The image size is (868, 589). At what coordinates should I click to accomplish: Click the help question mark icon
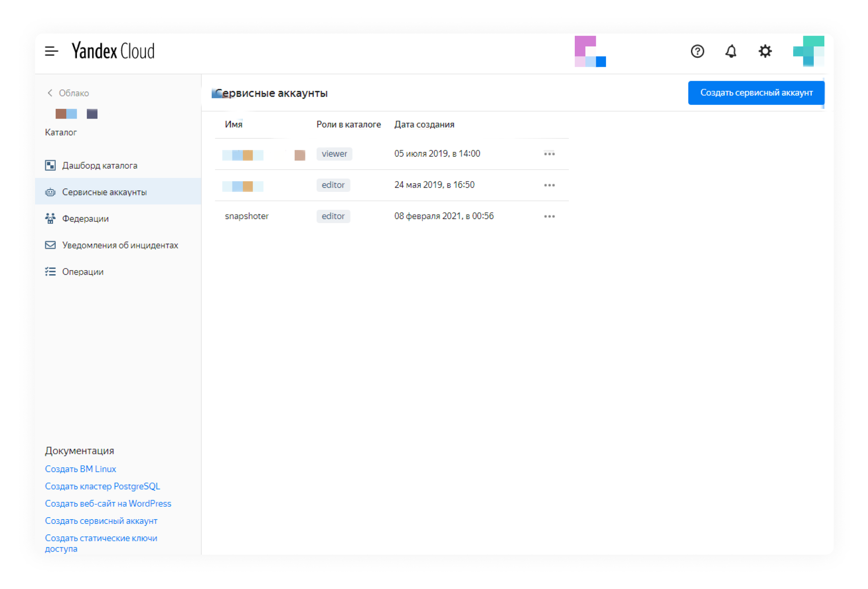(697, 51)
